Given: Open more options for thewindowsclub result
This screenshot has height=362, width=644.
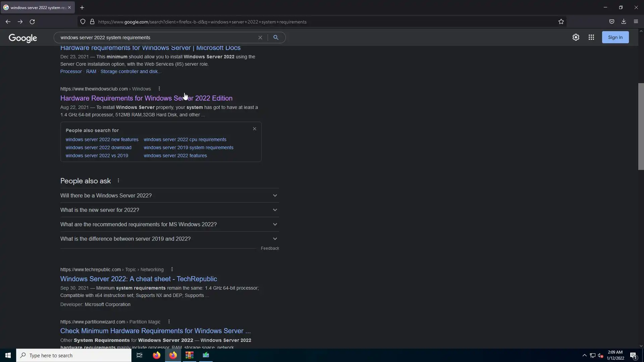Looking at the screenshot, I should [159, 89].
